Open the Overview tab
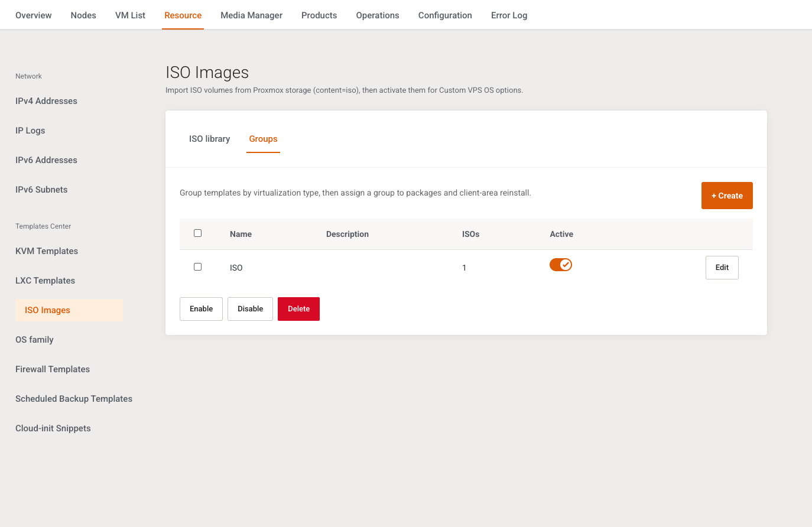 pos(34,15)
